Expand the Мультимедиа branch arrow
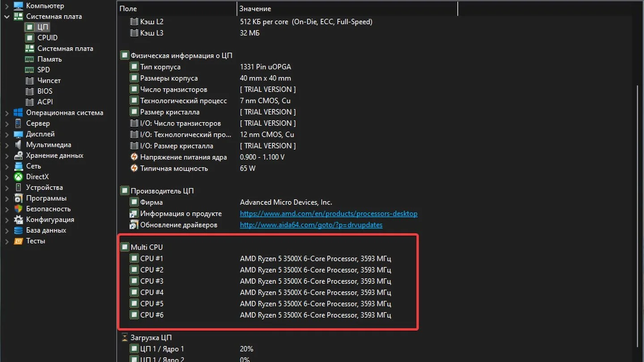Screen dimensions: 644x362 tap(7, 145)
